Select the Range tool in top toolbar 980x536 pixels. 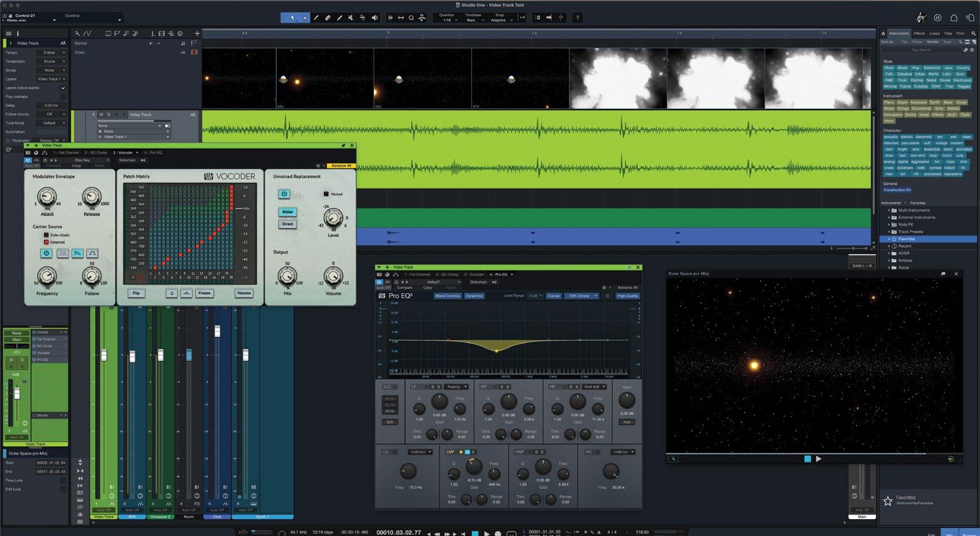click(x=304, y=18)
